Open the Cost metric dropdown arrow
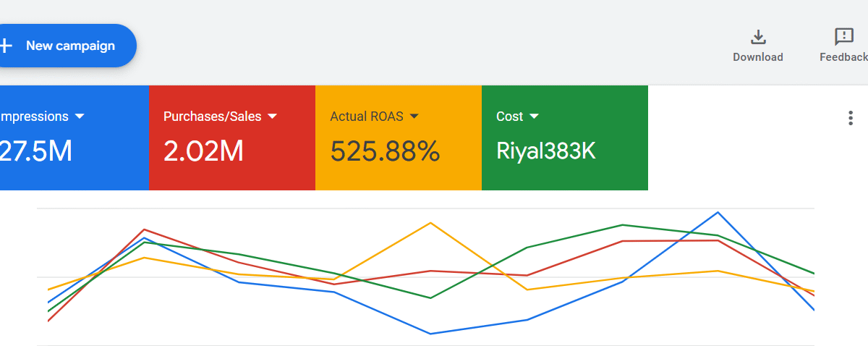Screen dimensions: 868x346 (x=534, y=117)
